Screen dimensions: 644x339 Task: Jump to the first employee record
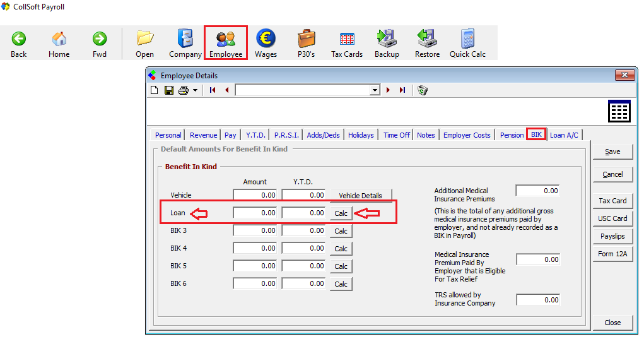pyautogui.click(x=213, y=90)
